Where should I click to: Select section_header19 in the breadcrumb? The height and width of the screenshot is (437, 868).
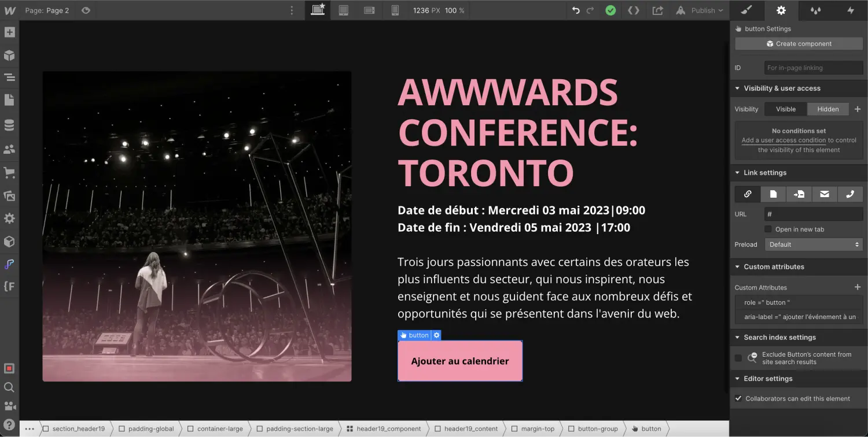pyautogui.click(x=74, y=429)
